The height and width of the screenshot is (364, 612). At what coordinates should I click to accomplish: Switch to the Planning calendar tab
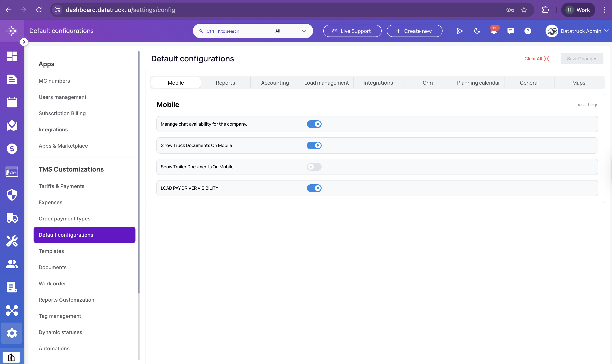(x=479, y=83)
